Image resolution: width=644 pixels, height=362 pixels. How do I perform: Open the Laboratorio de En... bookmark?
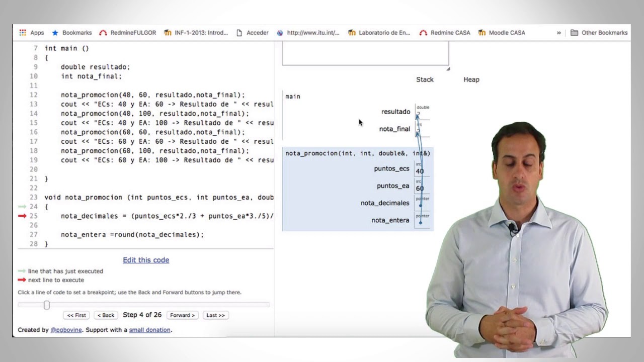tap(379, 33)
